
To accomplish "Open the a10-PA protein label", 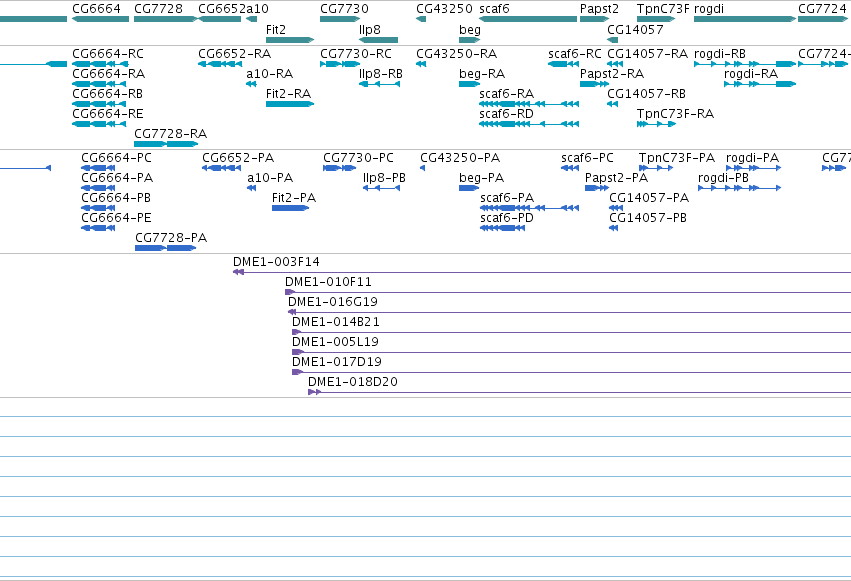I will tap(270, 178).
